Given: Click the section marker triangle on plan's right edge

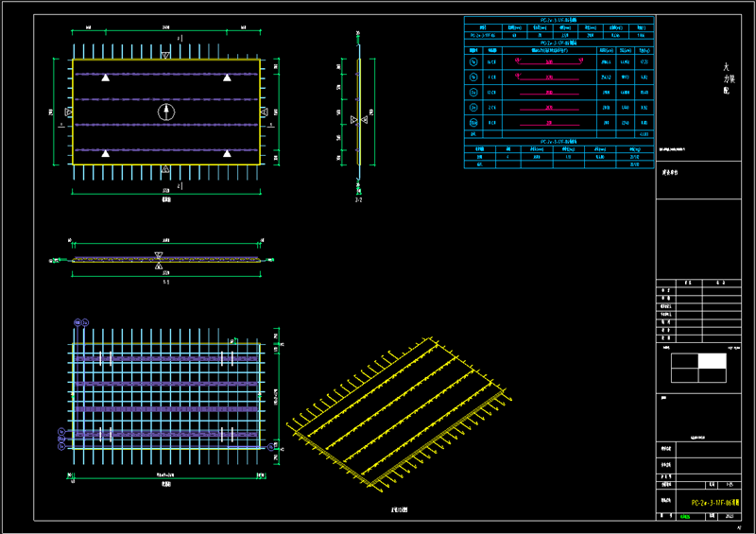Looking at the screenshot, I should coord(264,112).
